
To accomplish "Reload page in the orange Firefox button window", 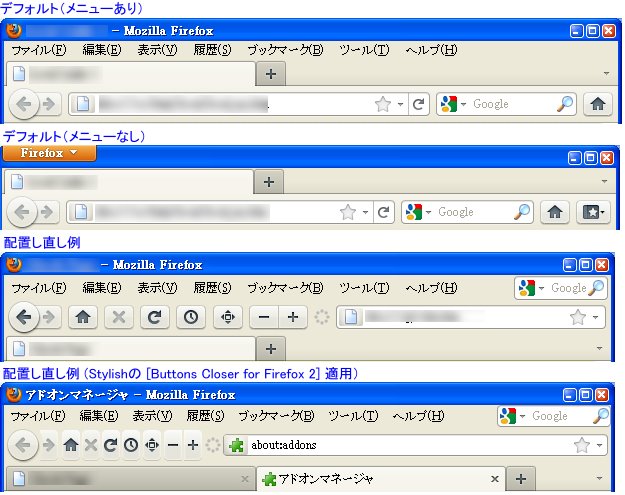I will tap(383, 212).
